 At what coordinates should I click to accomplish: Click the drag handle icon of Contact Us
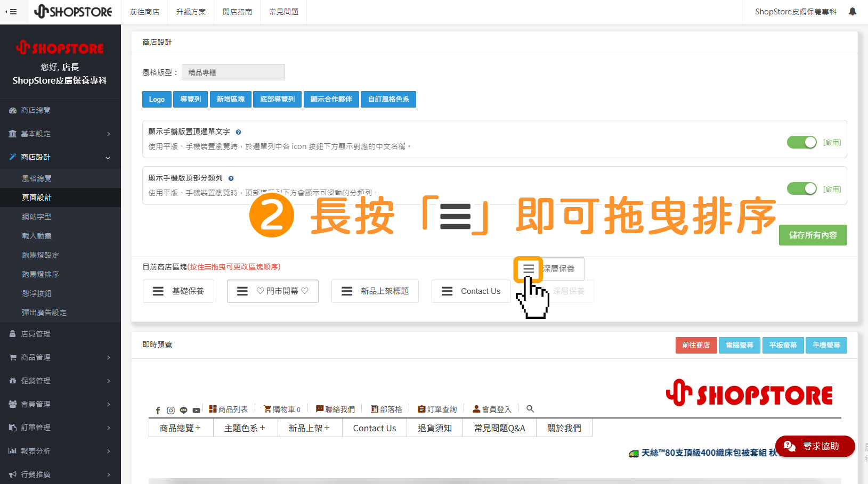[x=447, y=291]
